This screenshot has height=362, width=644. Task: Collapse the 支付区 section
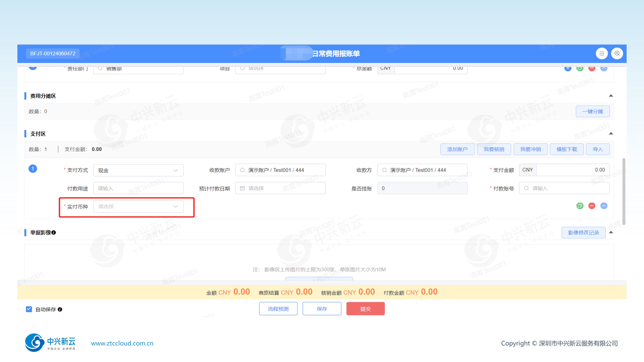point(611,133)
